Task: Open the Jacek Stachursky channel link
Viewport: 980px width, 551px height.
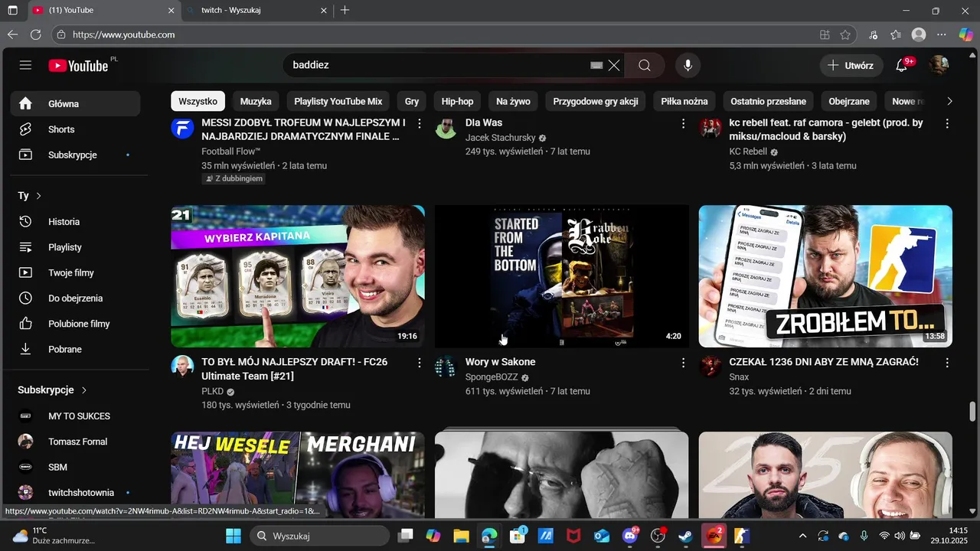Action: pyautogui.click(x=501, y=138)
